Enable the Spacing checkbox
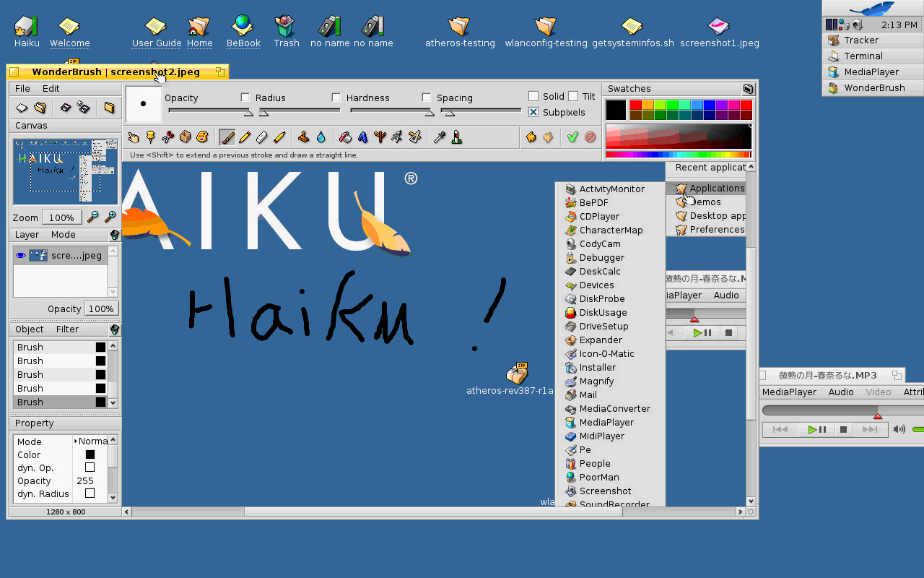924x578 pixels. coord(427,98)
